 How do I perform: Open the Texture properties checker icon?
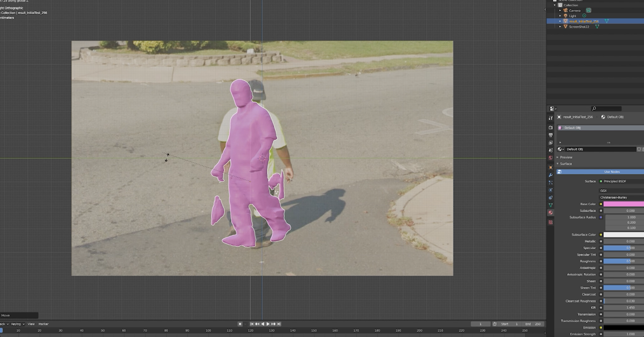(x=550, y=222)
